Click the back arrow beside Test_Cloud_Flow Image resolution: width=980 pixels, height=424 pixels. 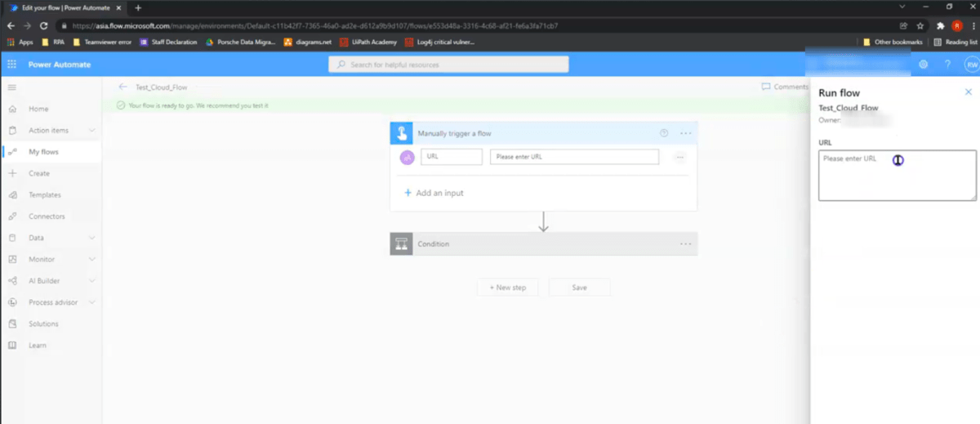122,87
